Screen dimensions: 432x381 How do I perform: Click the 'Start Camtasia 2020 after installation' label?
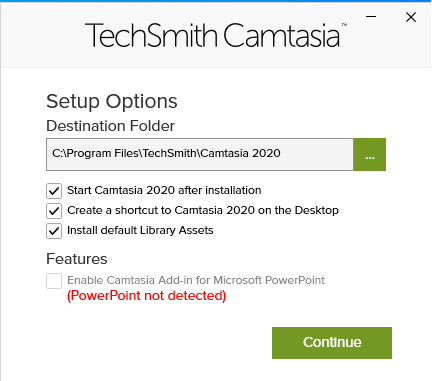tap(164, 190)
